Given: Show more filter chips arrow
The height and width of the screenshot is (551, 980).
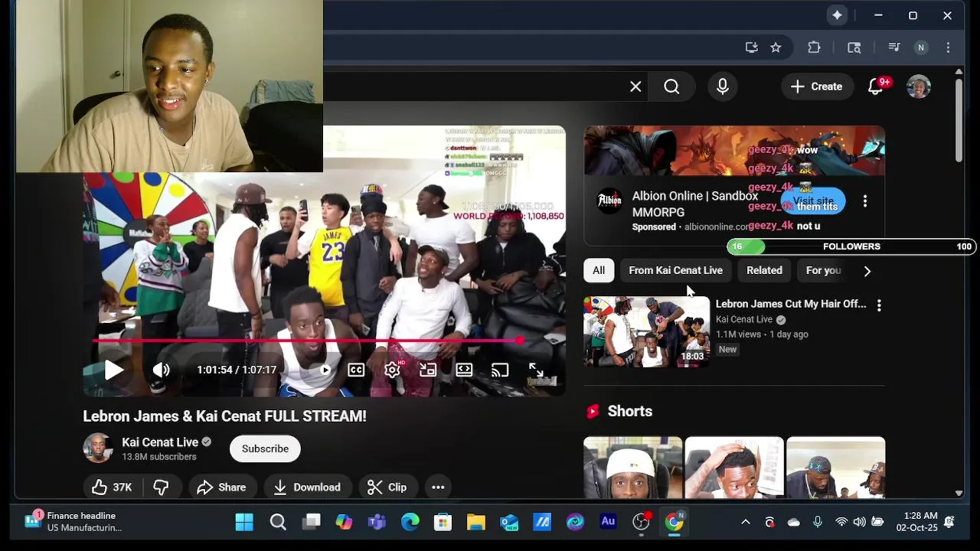Looking at the screenshot, I should 867,271.
